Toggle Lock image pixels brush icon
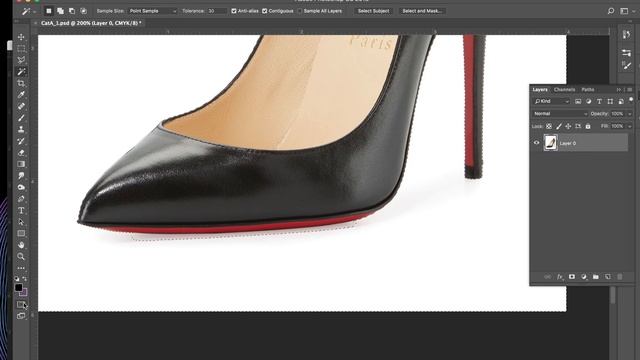Screen dimensions: 640x360 click(x=559, y=127)
